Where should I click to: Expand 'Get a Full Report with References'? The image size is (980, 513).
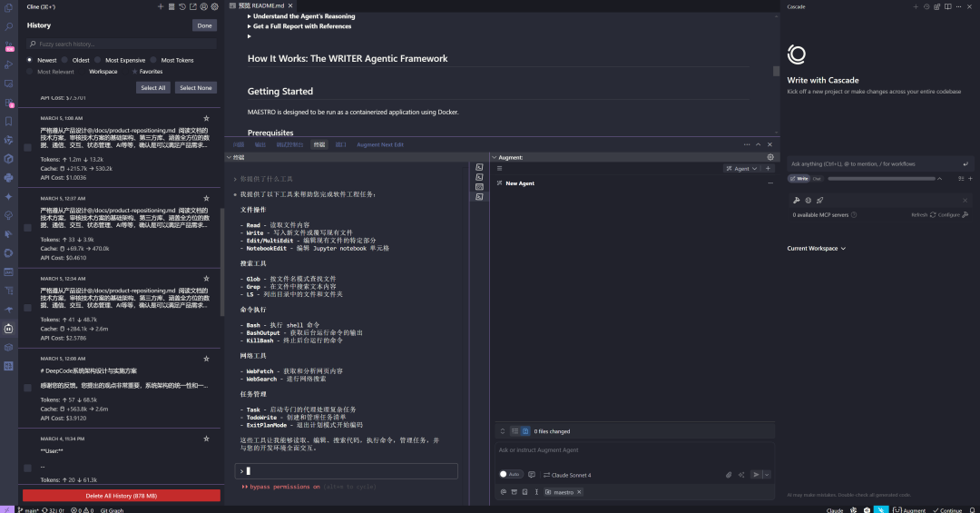[x=299, y=26]
